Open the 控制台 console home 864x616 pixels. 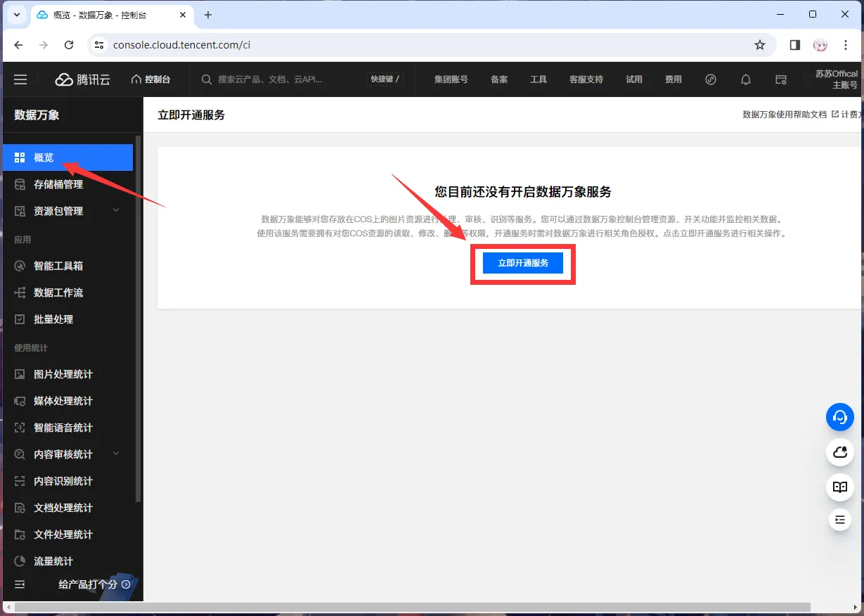click(x=150, y=79)
